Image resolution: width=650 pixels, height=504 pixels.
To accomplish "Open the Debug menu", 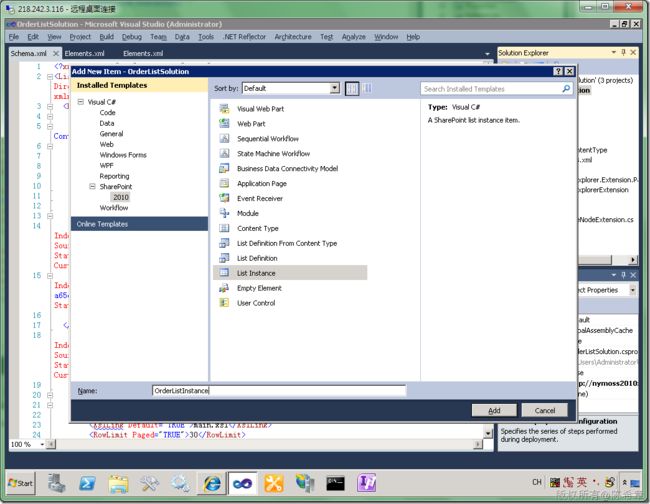I will [132, 37].
